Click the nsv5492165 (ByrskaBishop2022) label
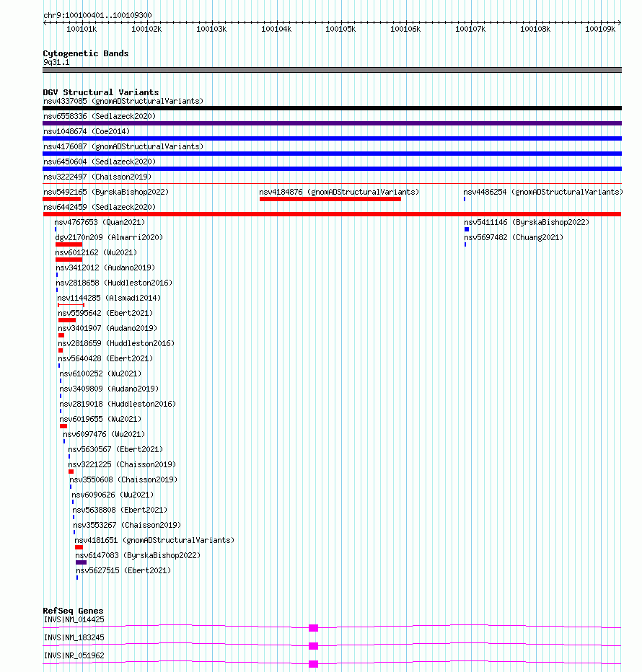 (x=106, y=192)
